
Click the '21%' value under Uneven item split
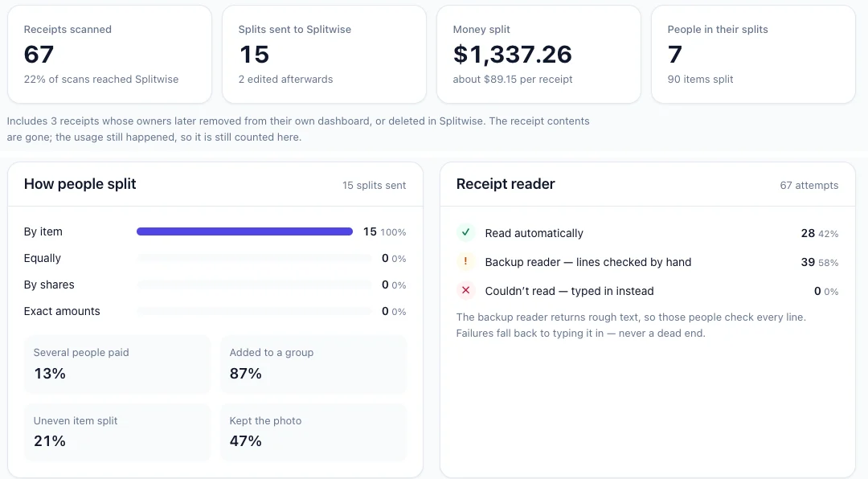[50, 441]
